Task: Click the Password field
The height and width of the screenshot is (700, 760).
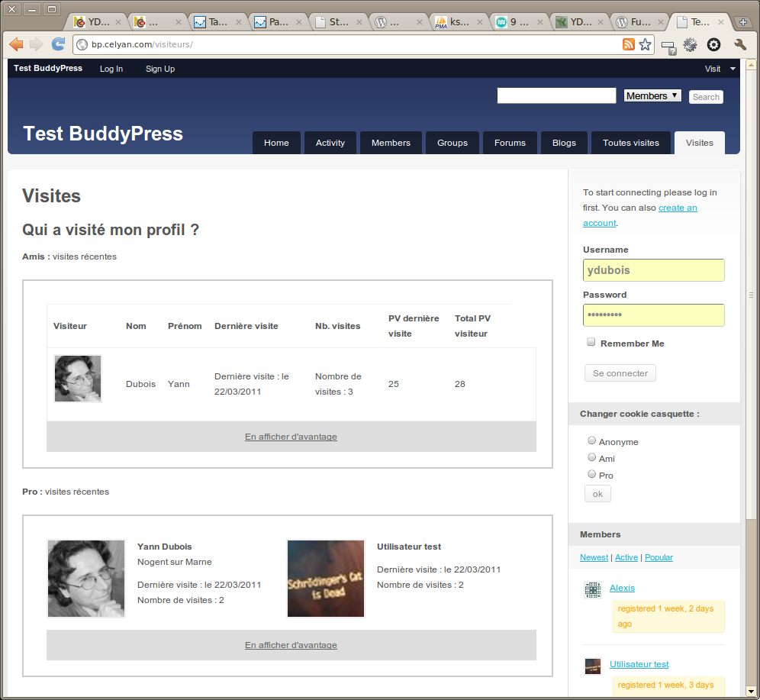Action: coord(653,315)
